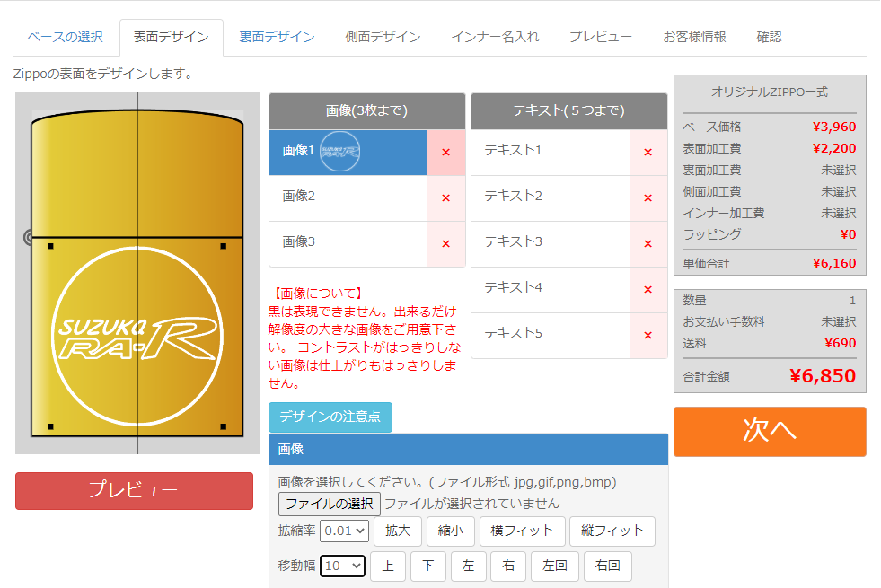Screen dimensions: 881x588
Task: Remove テキスト2 with its X icon
Action: [x=648, y=197]
